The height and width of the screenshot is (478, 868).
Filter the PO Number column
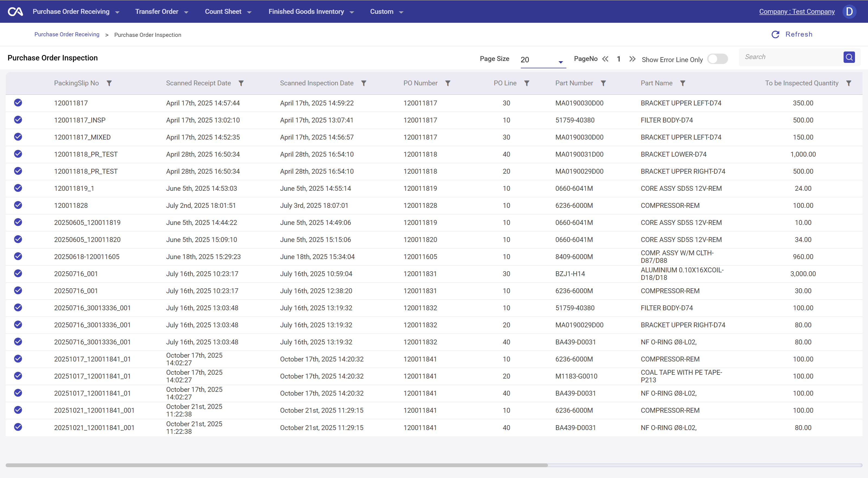(x=448, y=83)
